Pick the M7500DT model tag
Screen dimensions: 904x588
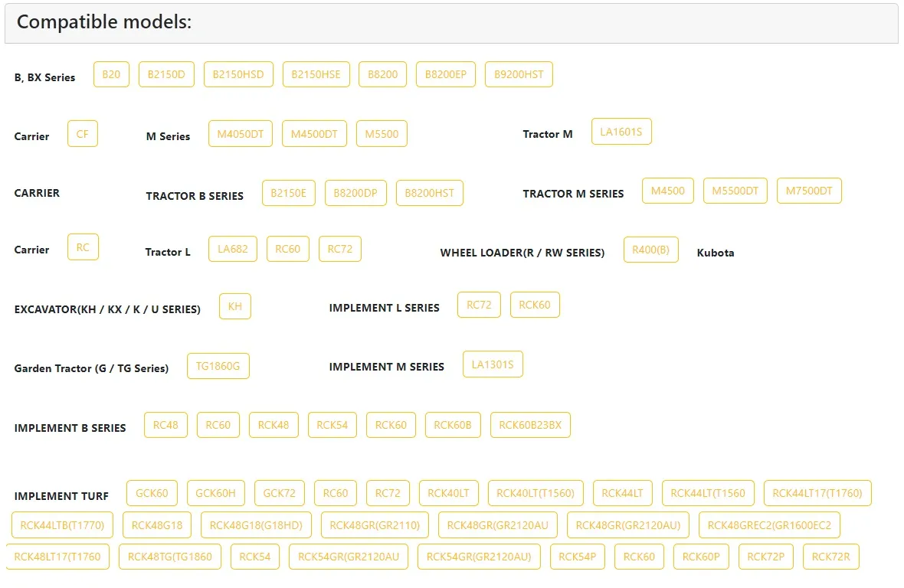809,191
